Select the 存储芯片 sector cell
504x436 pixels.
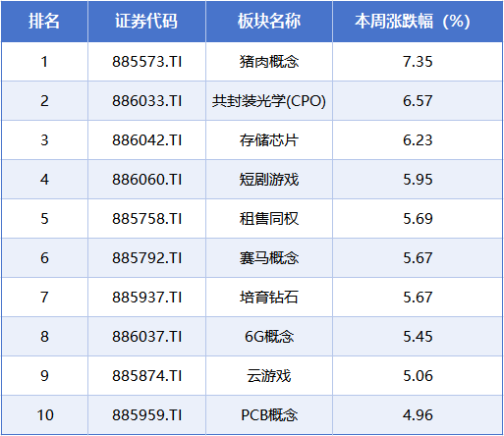click(x=269, y=140)
